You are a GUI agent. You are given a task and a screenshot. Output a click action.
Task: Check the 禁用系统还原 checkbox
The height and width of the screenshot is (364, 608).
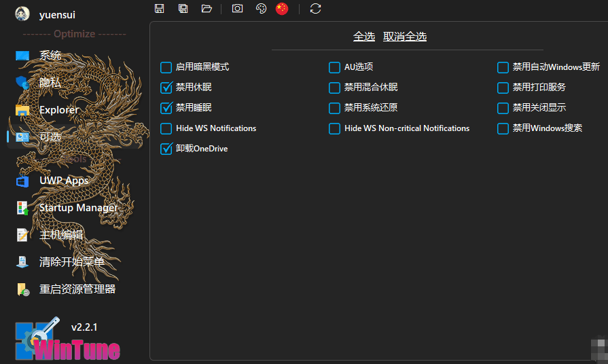pyautogui.click(x=334, y=108)
